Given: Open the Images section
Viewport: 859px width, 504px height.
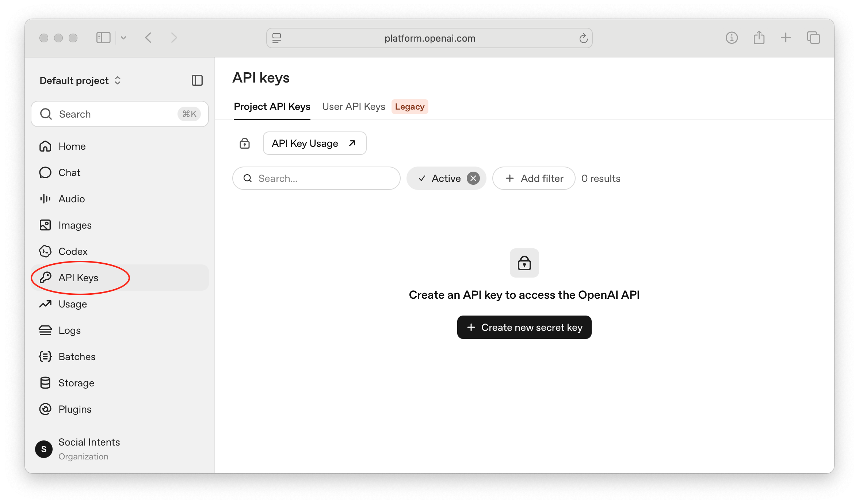Looking at the screenshot, I should 120,225.
